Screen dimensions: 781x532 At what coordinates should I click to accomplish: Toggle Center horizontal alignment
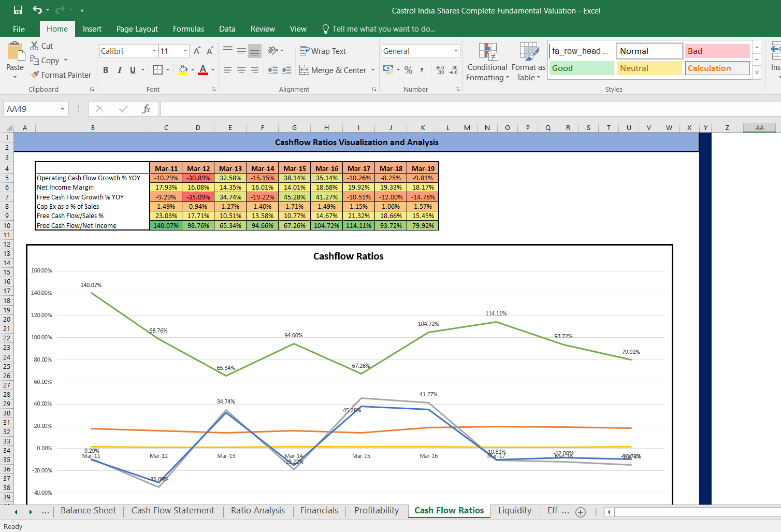(241, 70)
